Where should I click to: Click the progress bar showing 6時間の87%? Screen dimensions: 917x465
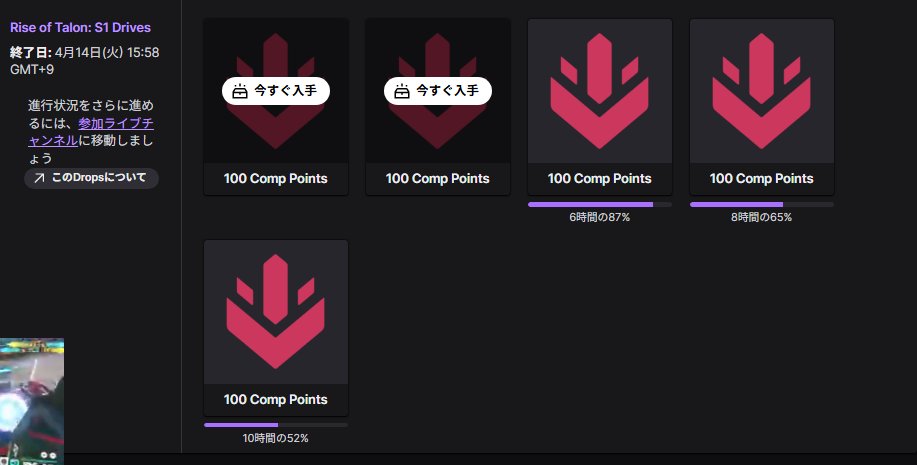(x=599, y=204)
